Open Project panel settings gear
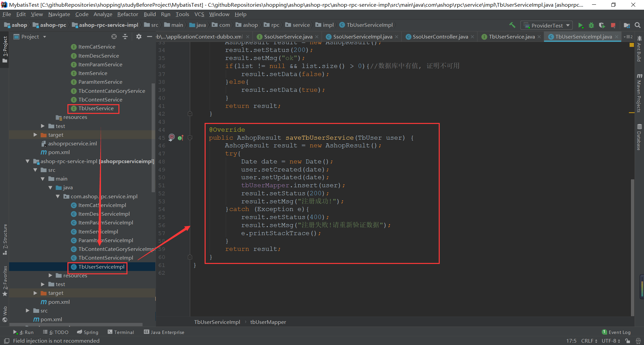This screenshot has width=644, height=345. coord(139,37)
